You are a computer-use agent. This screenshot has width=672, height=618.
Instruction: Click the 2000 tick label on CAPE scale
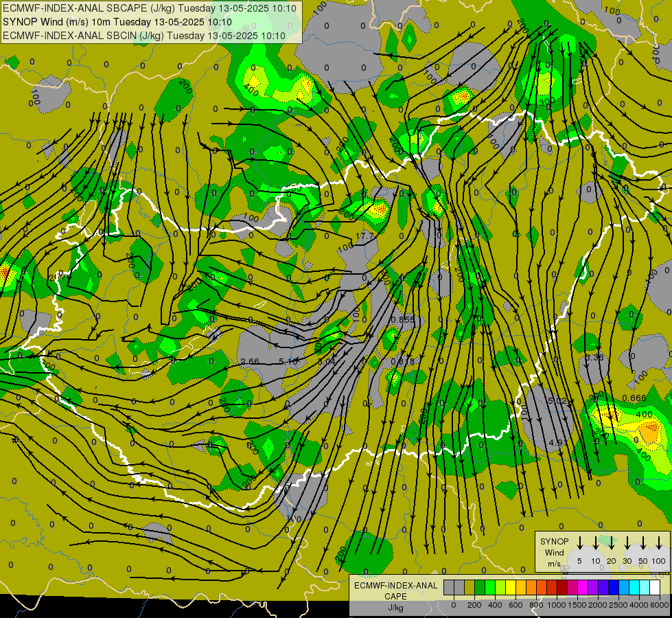point(598,605)
